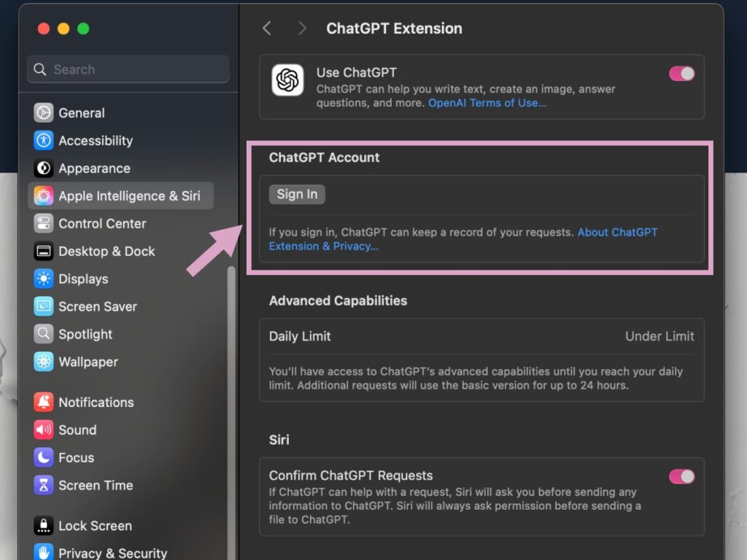Open Sound settings via the speaker icon
The image size is (747, 560).
point(43,430)
